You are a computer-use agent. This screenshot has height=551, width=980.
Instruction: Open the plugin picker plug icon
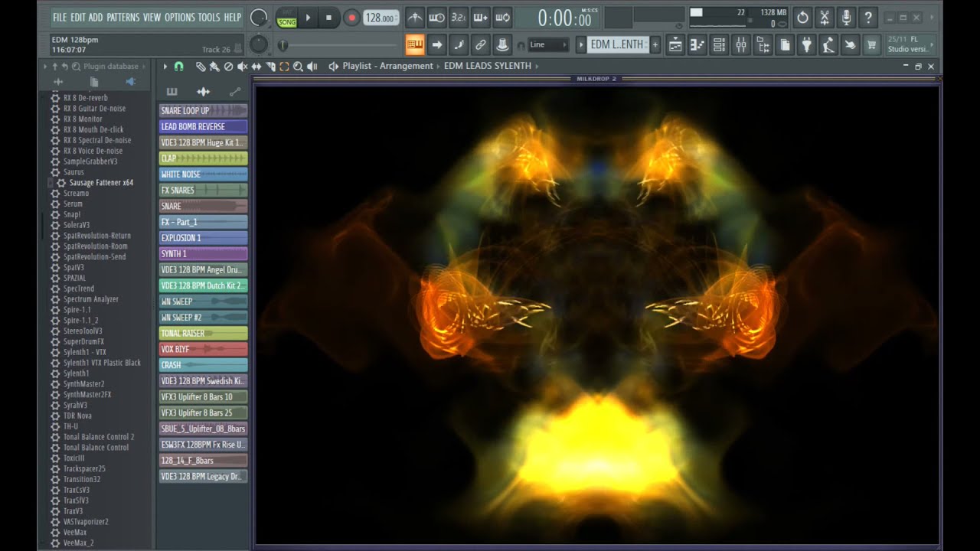(806, 45)
